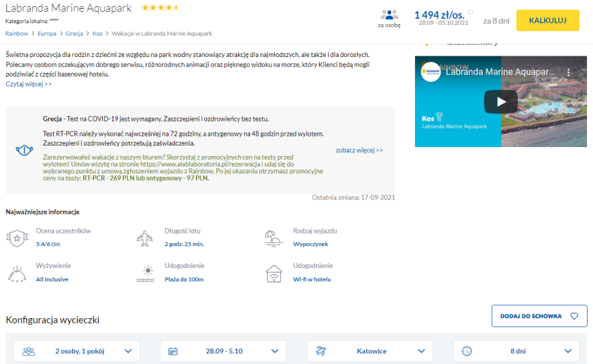Click the 'Wypoczynek' trip type value
593x364 pixels.
pos(311,244)
